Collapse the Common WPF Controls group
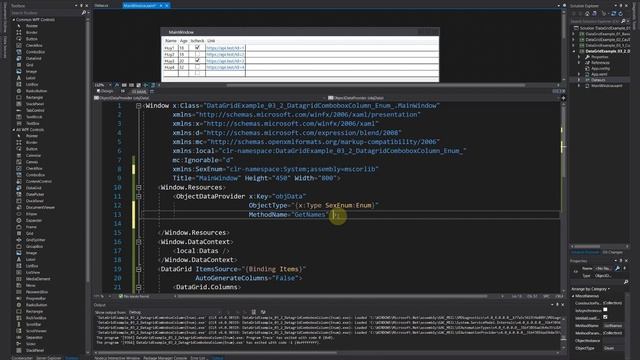The image size is (640, 360). 13,20
